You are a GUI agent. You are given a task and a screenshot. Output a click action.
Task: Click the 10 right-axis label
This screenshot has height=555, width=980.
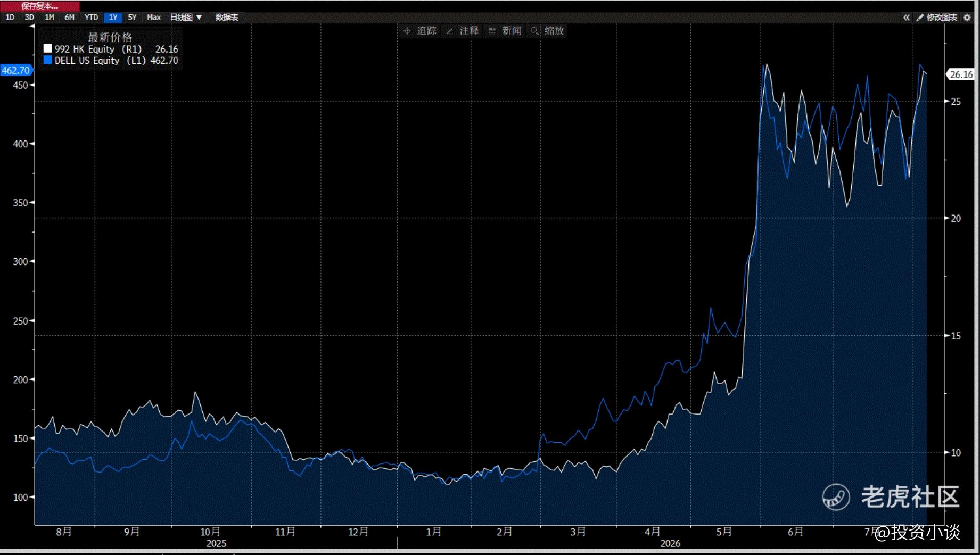click(x=956, y=453)
